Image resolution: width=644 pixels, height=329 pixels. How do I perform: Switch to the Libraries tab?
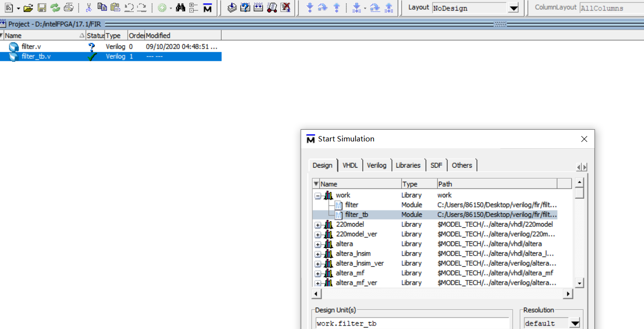coord(408,165)
